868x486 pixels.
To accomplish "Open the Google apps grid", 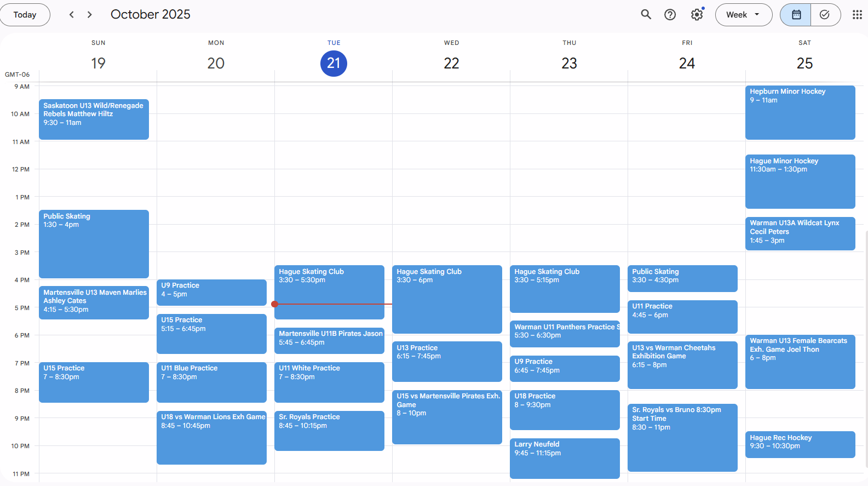I will tap(857, 15).
